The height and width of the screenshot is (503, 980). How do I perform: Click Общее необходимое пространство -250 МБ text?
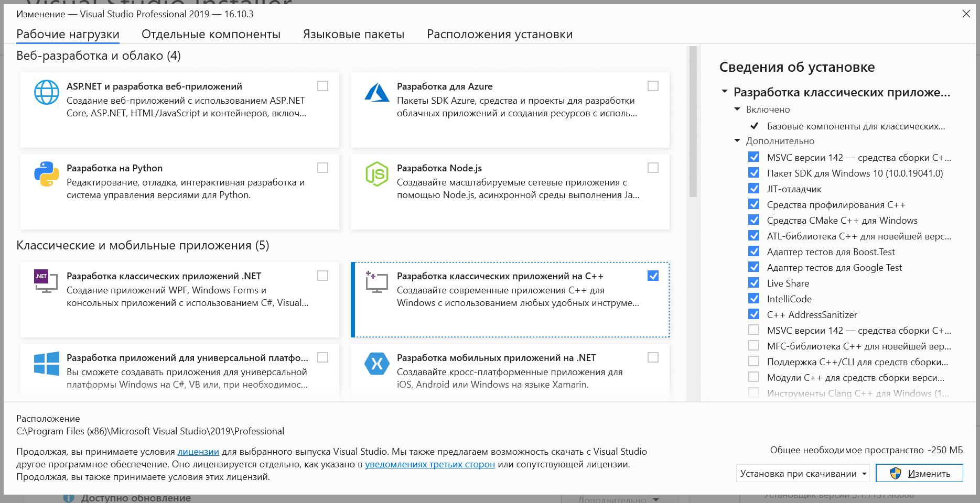(x=866, y=450)
